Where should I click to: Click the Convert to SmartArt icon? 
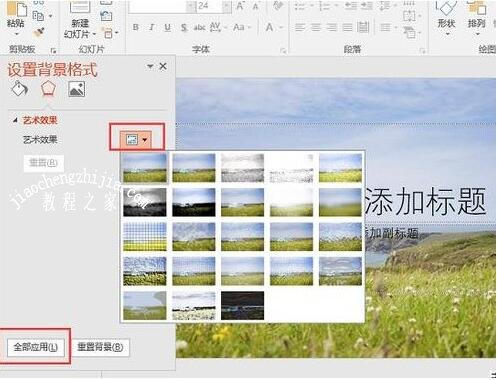click(x=411, y=33)
